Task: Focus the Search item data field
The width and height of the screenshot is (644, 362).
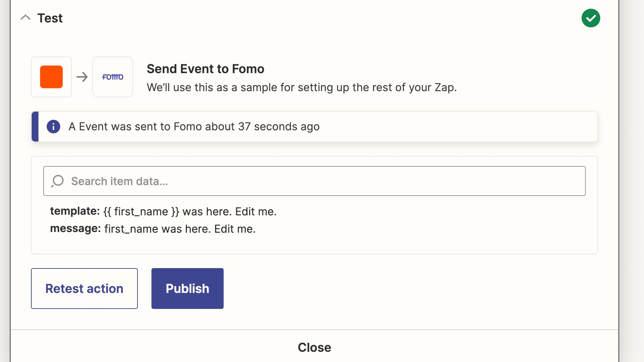Action: coord(314,181)
